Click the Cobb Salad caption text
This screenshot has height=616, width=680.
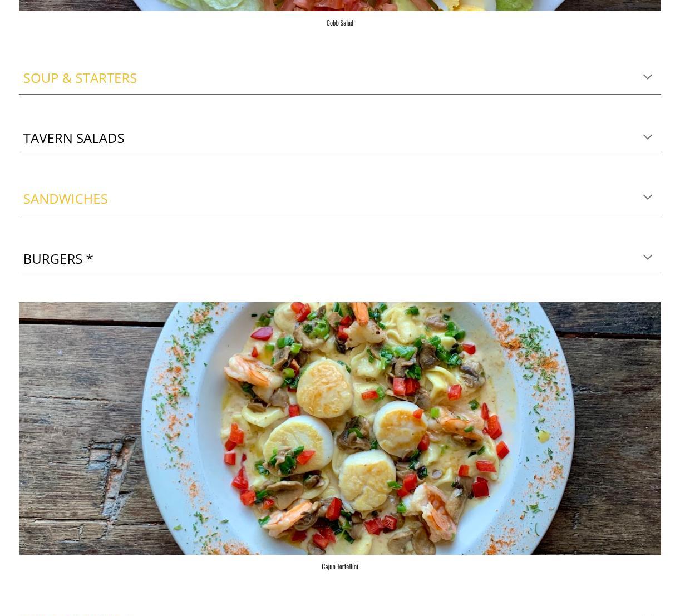[339, 23]
